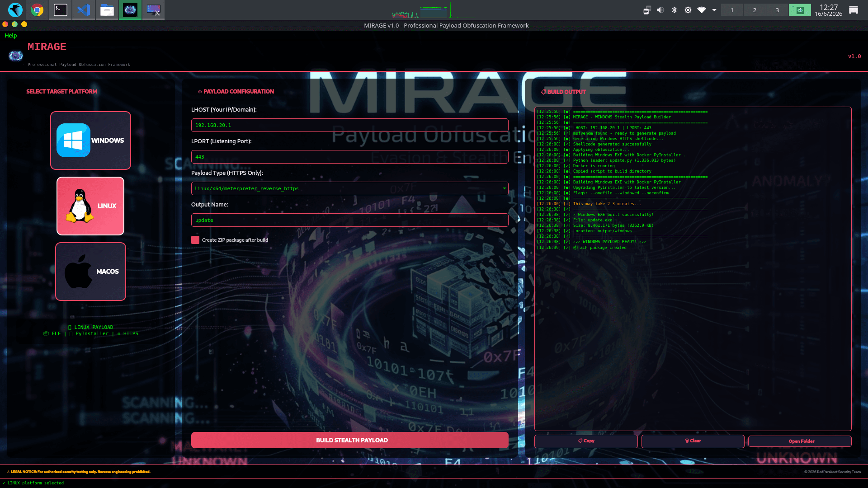This screenshot has width=868, height=488.
Task: Click 'Size: 8,461,171 bytes' log line
Action: 595,225
